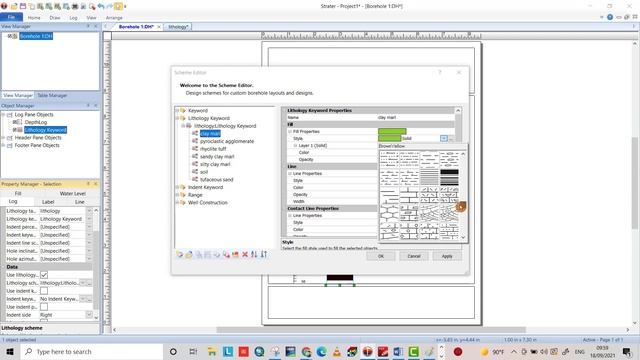Expand the Indent Keyword scheme folder
The image size is (640, 360).
click(177, 187)
